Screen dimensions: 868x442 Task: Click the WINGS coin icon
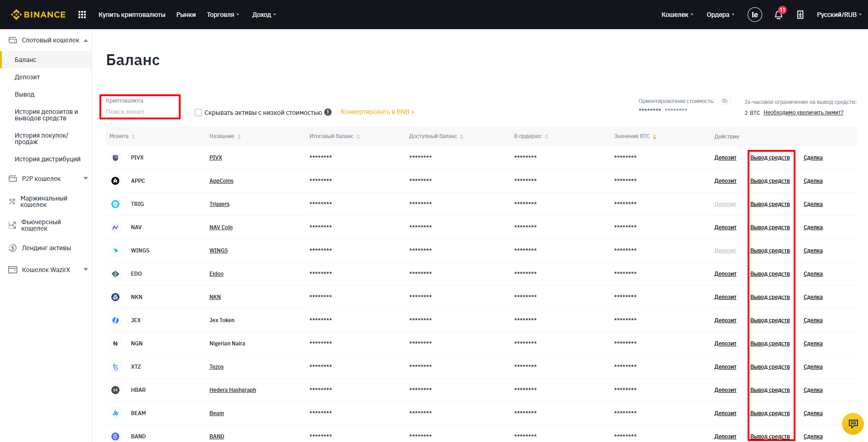115,251
